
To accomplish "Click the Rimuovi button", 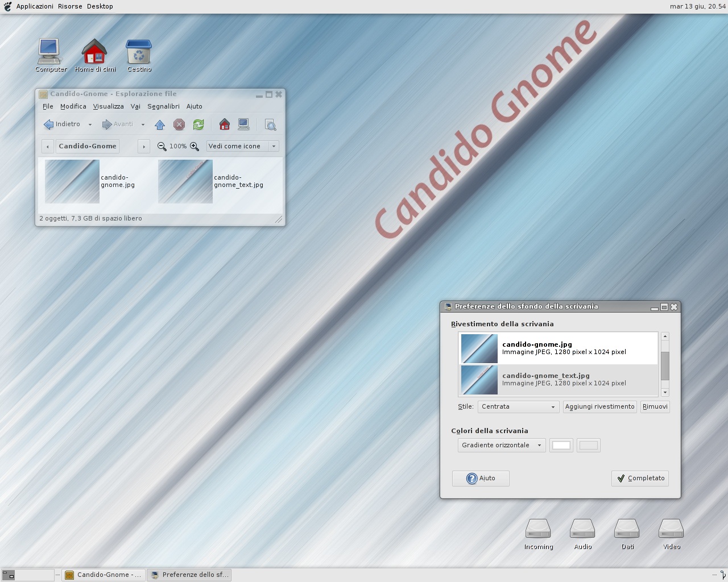I will tap(655, 406).
